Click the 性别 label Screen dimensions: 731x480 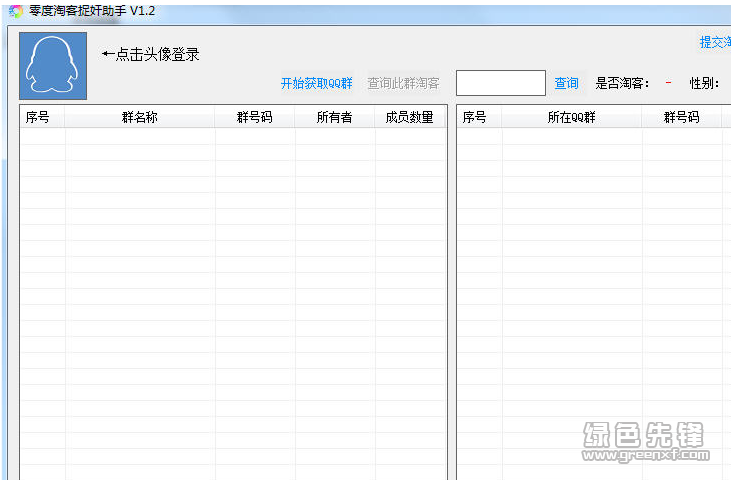click(704, 83)
